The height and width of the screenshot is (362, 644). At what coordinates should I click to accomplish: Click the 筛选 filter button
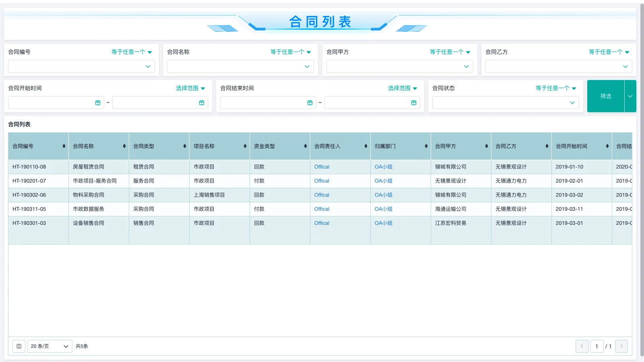click(x=606, y=96)
